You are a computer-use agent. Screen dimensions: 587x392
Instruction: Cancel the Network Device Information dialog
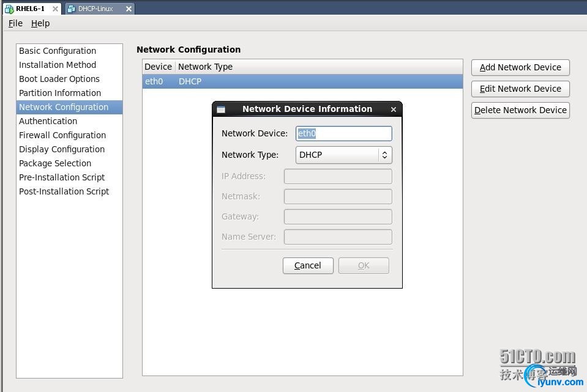pyautogui.click(x=308, y=265)
